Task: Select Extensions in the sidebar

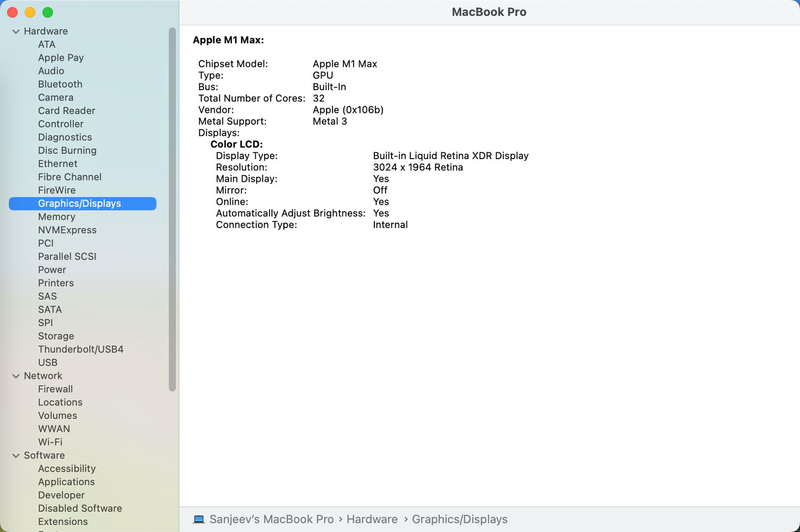Action: 63,523
